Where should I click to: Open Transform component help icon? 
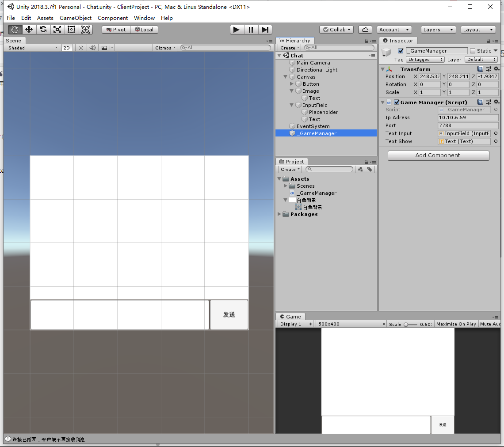tap(480, 69)
